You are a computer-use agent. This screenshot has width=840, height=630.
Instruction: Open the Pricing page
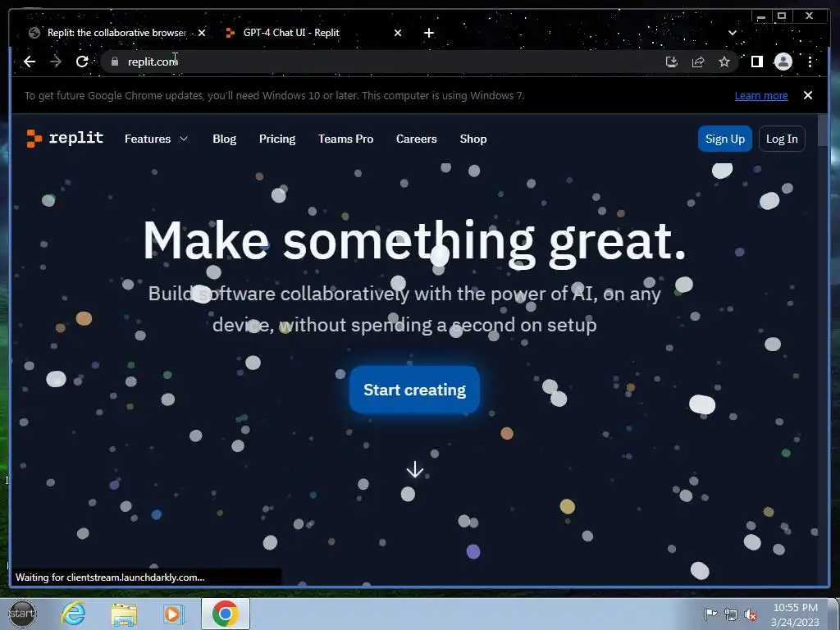277,139
